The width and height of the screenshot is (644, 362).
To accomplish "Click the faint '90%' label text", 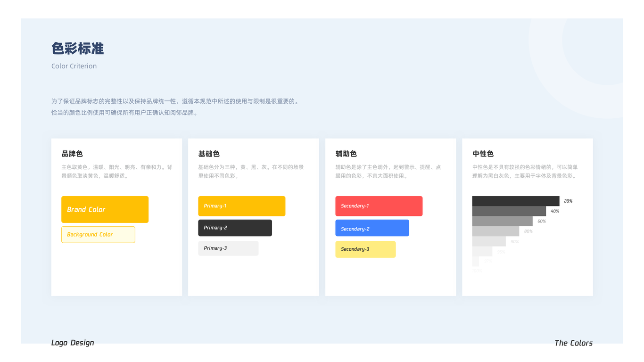I will tap(515, 242).
